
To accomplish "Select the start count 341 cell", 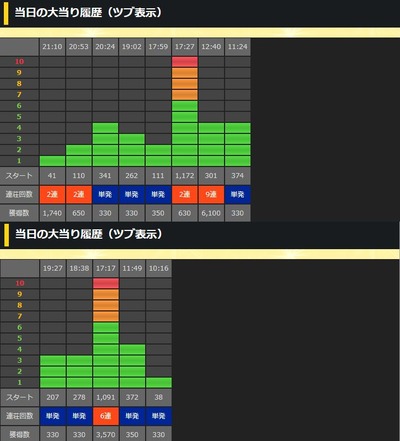I will (105, 176).
